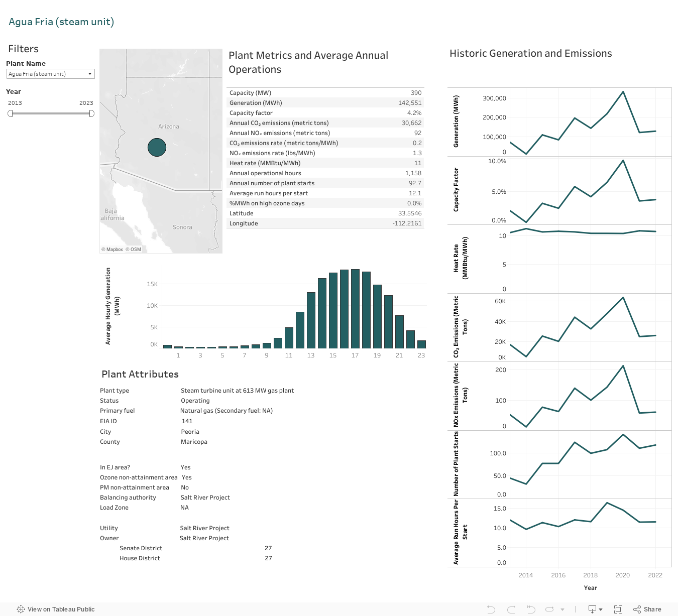
Task: Click the Primary fuel value Natural gas
Action: pyautogui.click(x=227, y=411)
